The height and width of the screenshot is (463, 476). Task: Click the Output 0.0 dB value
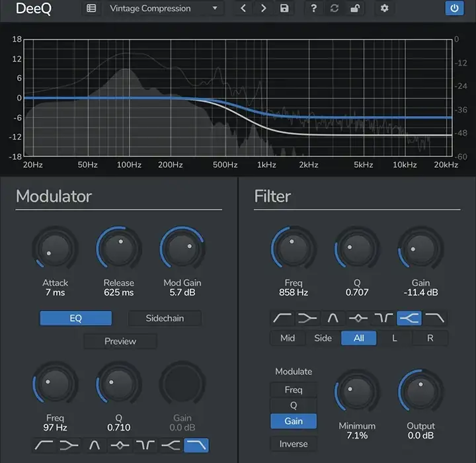420,436
